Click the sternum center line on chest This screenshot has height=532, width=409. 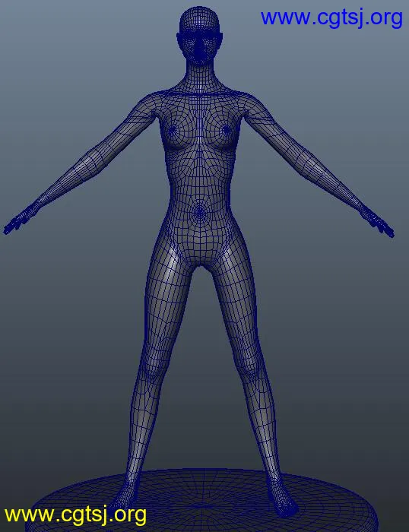pos(200,131)
